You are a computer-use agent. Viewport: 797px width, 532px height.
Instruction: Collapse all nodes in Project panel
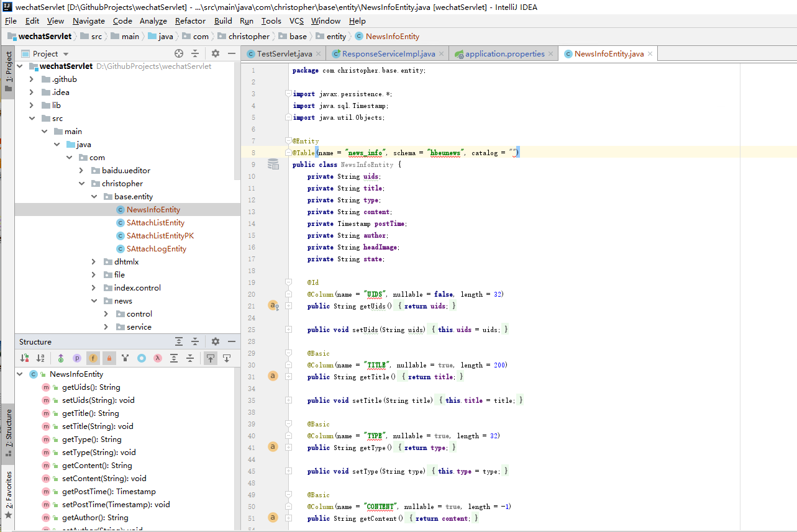(195, 53)
